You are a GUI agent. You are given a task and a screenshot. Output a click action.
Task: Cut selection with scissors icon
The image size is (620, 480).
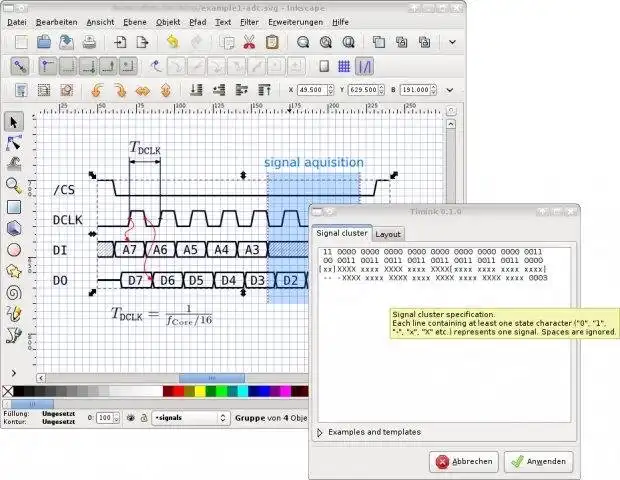point(249,42)
